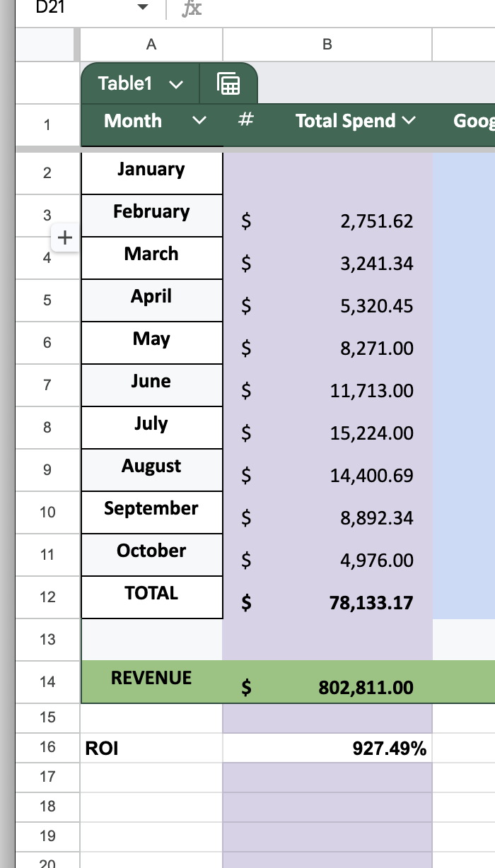This screenshot has width=495, height=868.
Task: Select the July cell
Action: tap(152, 428)
